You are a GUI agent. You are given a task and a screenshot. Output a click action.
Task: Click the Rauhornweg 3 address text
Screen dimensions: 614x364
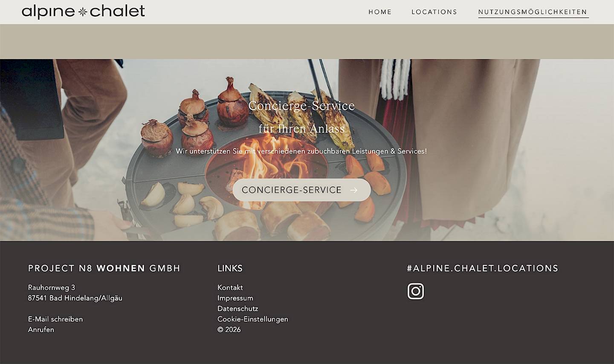(x=52, y=288)
